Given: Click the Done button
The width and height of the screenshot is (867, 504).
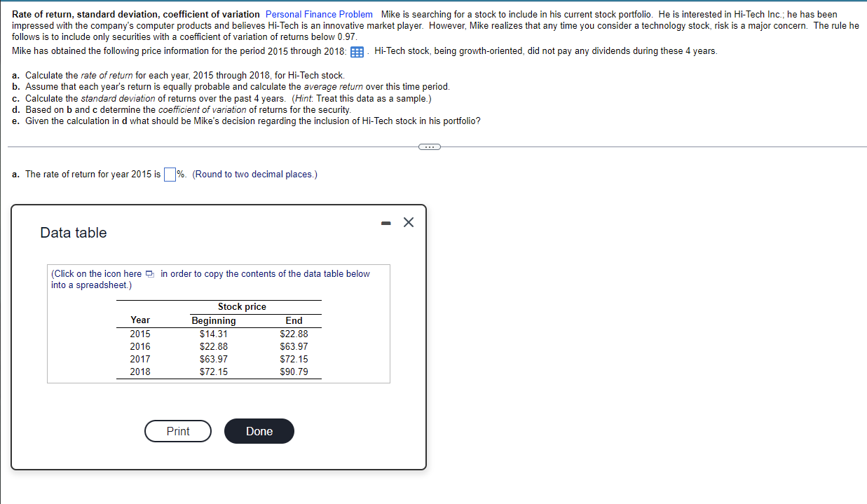Looking at the screenshot, I should pos(259,430).
